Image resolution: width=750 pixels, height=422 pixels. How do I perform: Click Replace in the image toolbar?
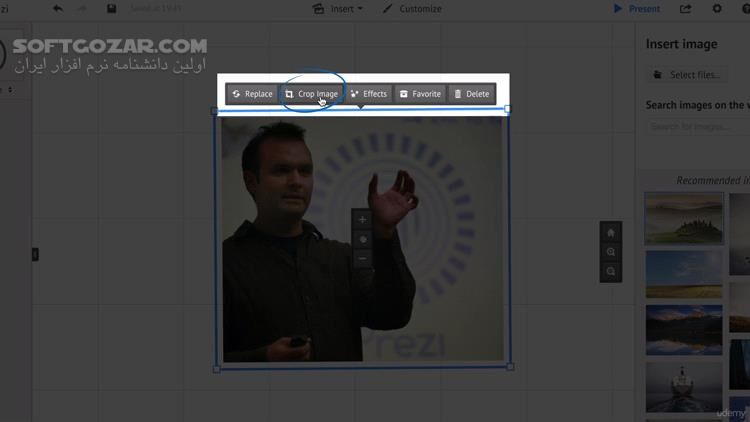[252, 94]
